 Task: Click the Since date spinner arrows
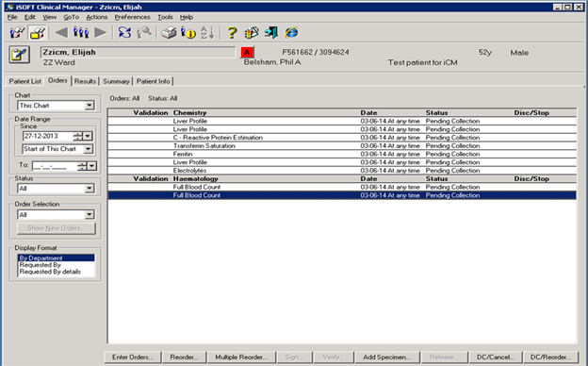coord(78,136)
